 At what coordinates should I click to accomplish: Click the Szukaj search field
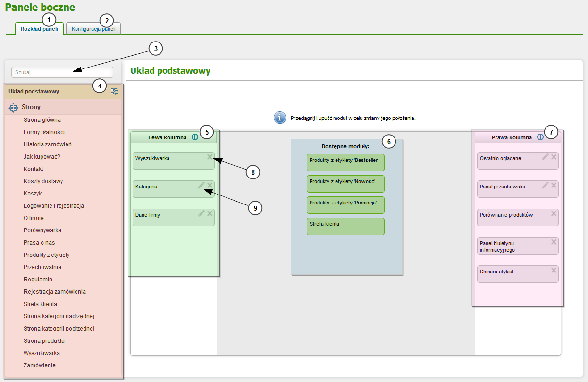click(x=62, y=72)
